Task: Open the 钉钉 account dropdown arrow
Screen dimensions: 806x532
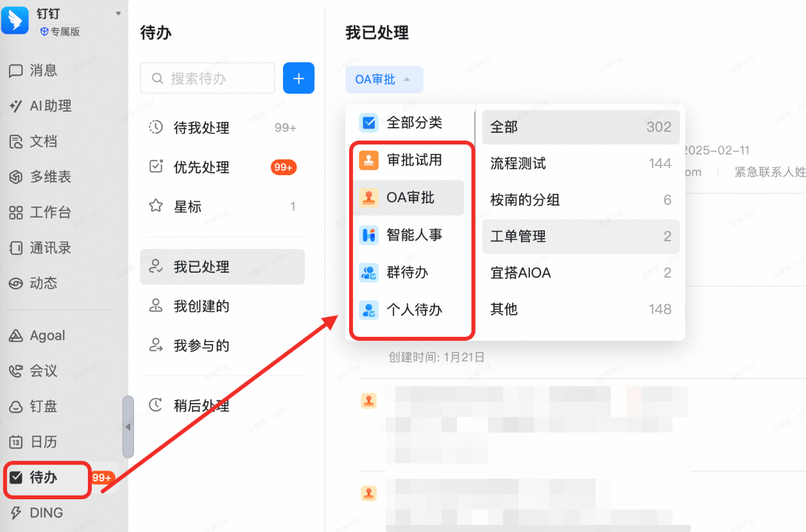Action: 118,13
